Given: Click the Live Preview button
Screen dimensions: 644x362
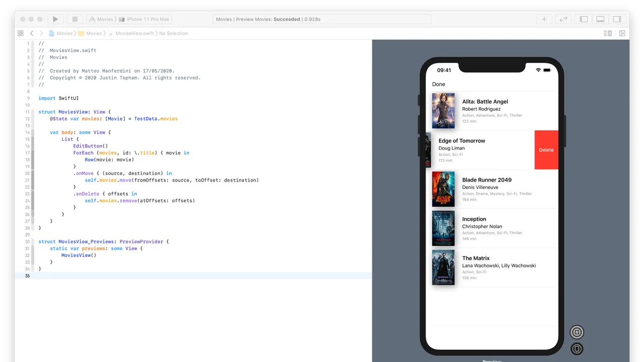Looking at the screenshot, I should pos(577,332).
